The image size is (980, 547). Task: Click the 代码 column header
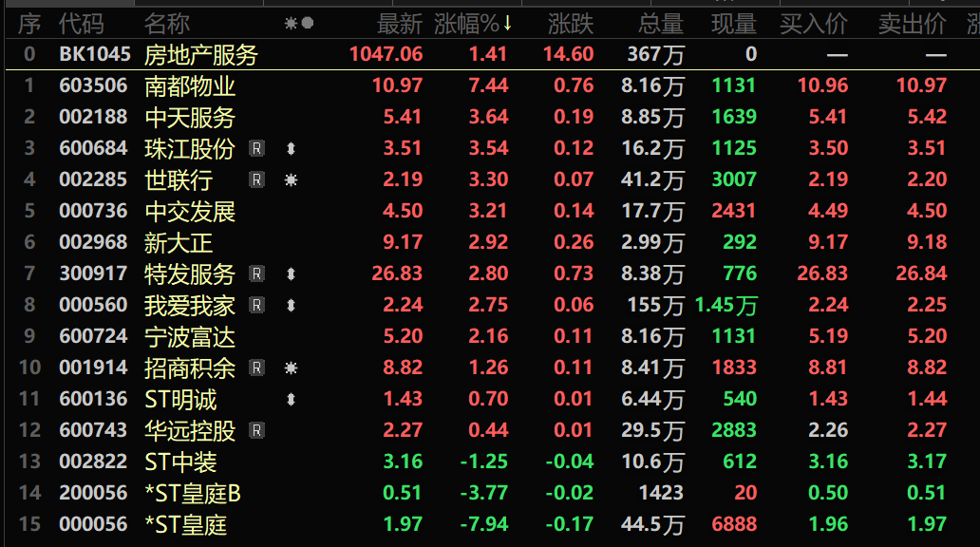tap(82, 24)
